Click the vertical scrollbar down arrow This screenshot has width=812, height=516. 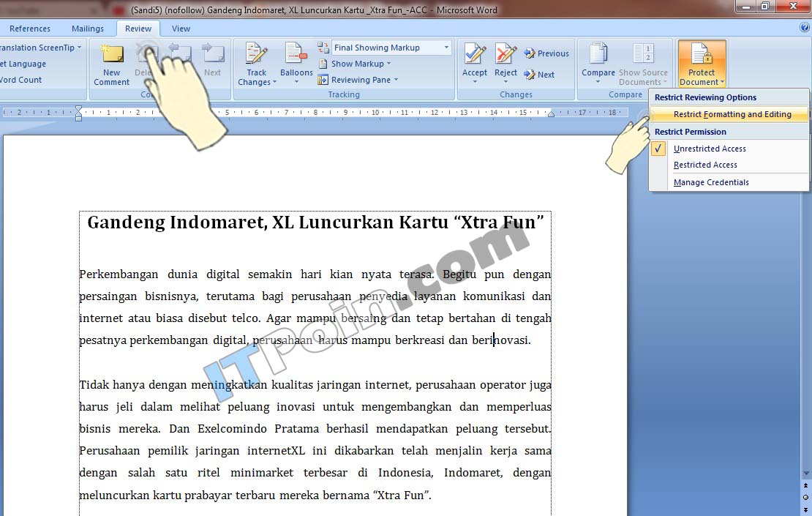click(x=806, y=474)
